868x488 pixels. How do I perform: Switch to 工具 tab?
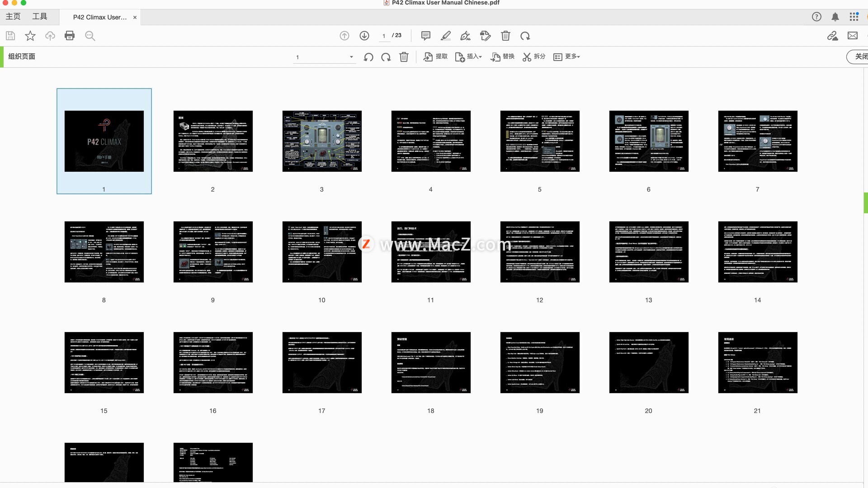point(40,17)
